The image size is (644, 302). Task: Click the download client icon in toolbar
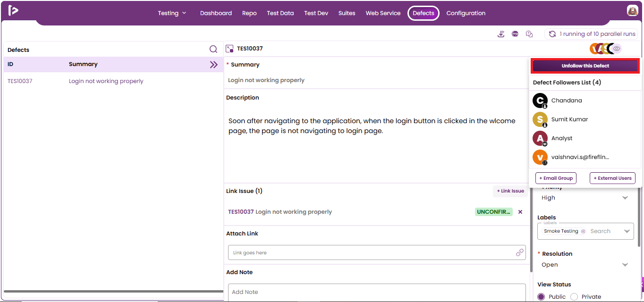501,34
